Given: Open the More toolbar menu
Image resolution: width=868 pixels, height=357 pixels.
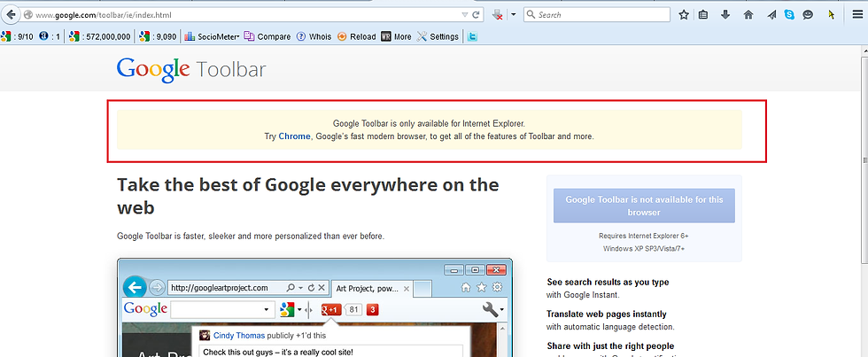Looking at the screenshot, I should [397, 36].
